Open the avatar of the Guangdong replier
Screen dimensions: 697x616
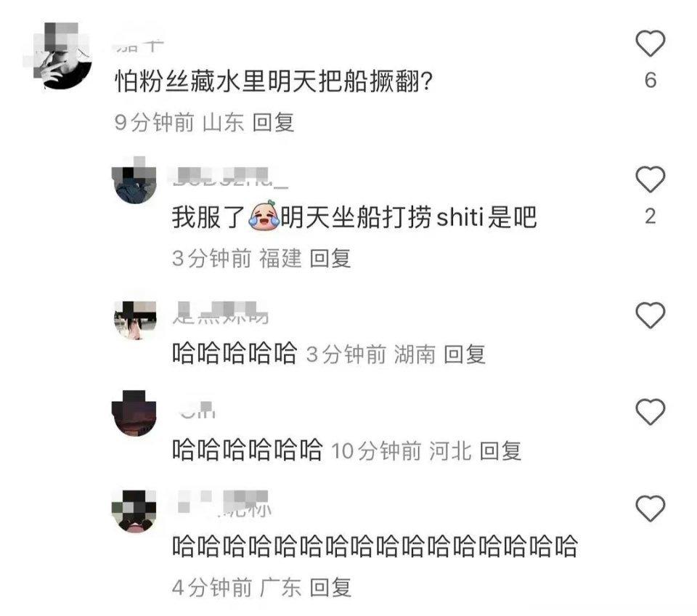(134, 511)
